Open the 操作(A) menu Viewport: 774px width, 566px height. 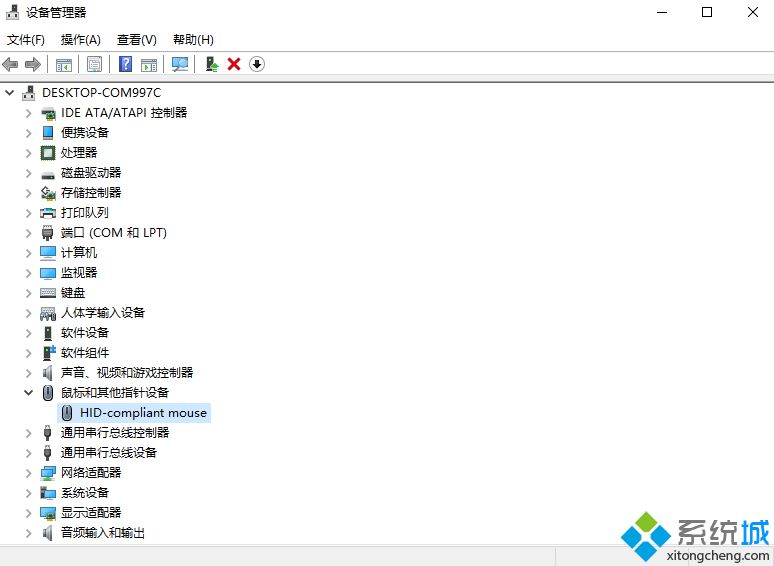tap(80, 39)
